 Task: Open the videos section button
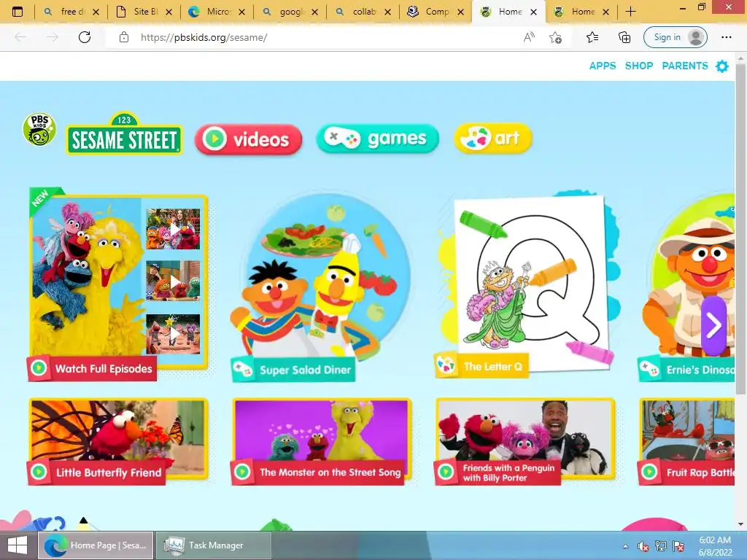[248, 139]
